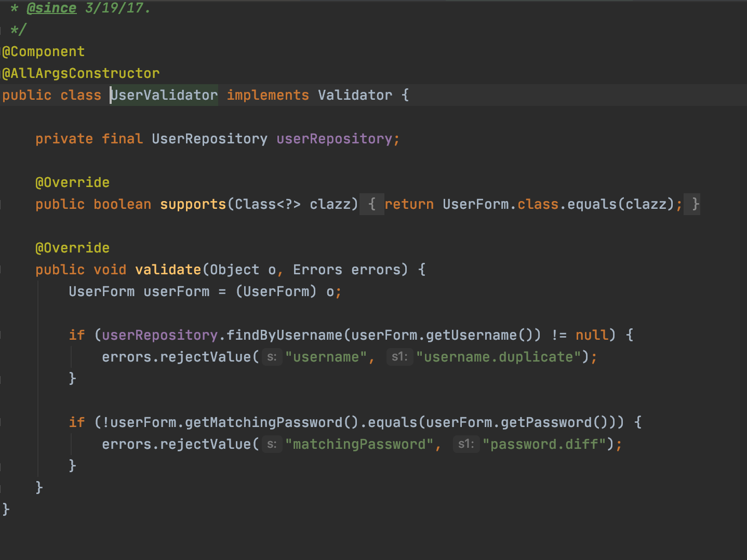747x560 pixels.
Task: Click the @AllArgsConstructor annotation
Action: tap(81, 74)
